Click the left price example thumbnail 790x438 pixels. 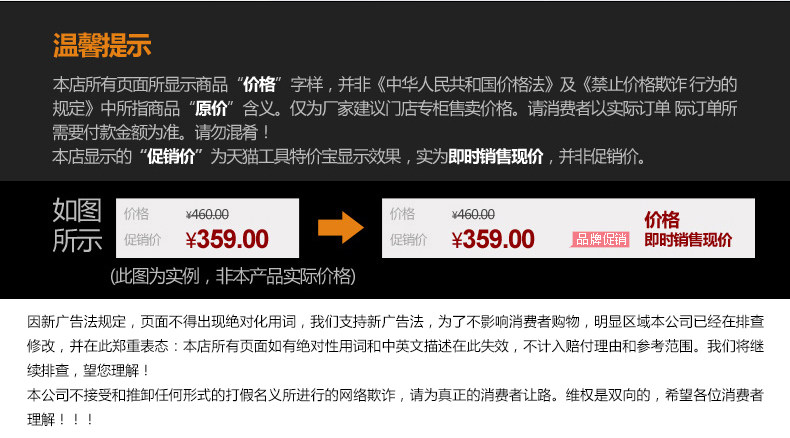click(x=207, y=228)
